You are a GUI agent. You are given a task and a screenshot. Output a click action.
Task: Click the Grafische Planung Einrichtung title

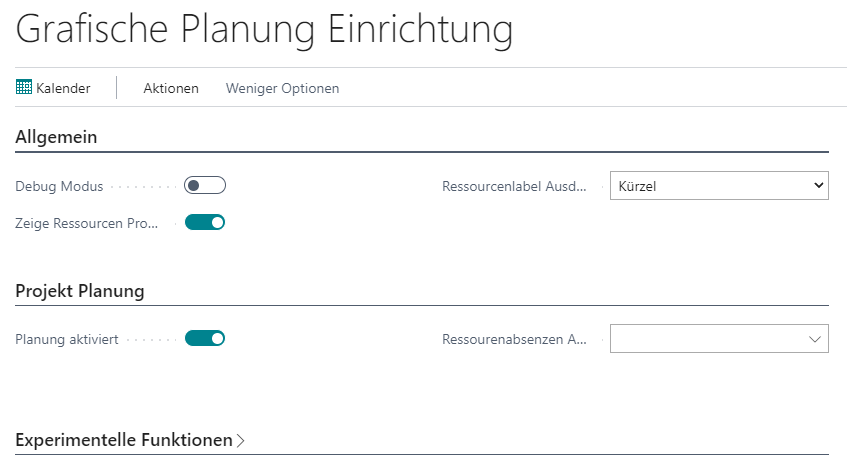(x=264, y=29)
